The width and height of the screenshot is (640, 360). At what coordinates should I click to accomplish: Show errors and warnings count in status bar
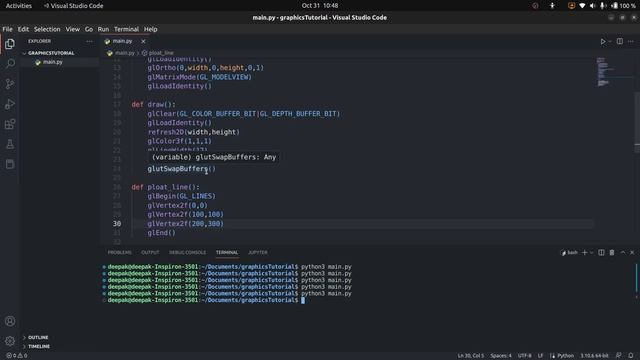click(x=16, y=356)
